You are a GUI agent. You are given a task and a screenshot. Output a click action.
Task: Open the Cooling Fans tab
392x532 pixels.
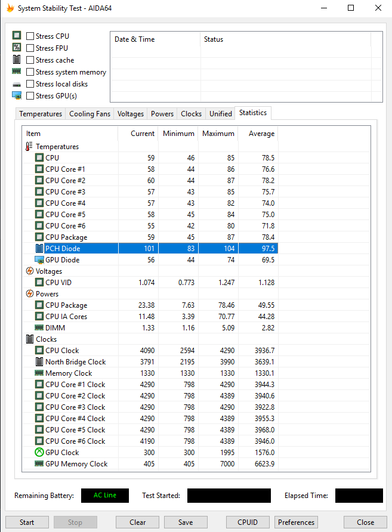[89, 114]
